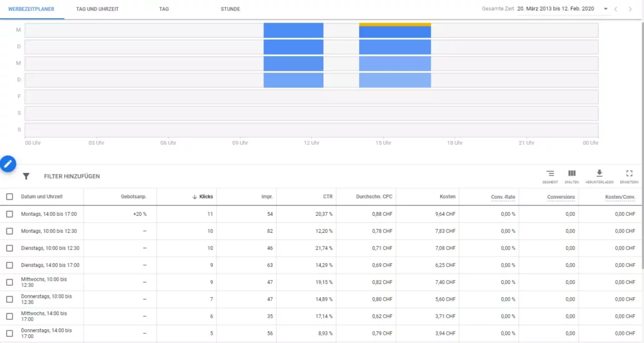Image resolution: width=644 pixels, height=343 pixels.
Task: Click Filter hinzufügen to add a filter
Action: pos(72,177)
